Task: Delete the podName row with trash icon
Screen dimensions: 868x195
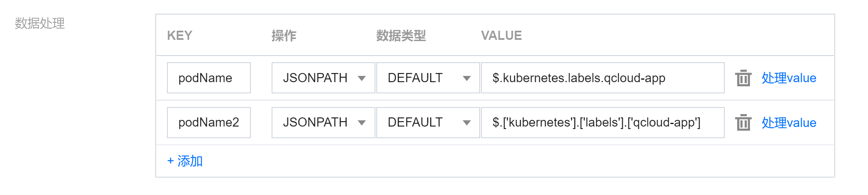Action: 743,78
